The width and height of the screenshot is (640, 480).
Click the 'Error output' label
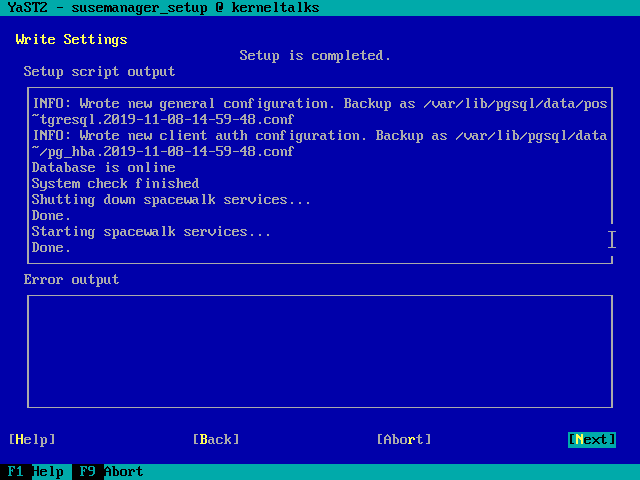[x=71, y=280]
